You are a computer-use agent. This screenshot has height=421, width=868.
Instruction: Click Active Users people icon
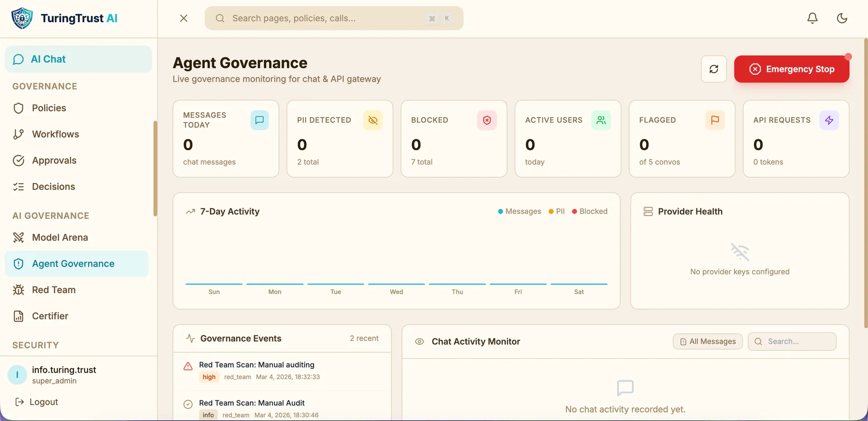click(601, 120)
